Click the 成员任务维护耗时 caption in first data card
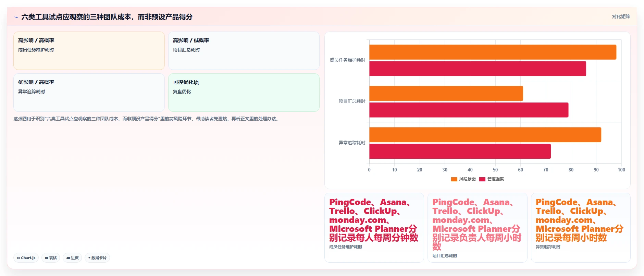The width and height of the screenshot is (644, 276). click(346, 247)
